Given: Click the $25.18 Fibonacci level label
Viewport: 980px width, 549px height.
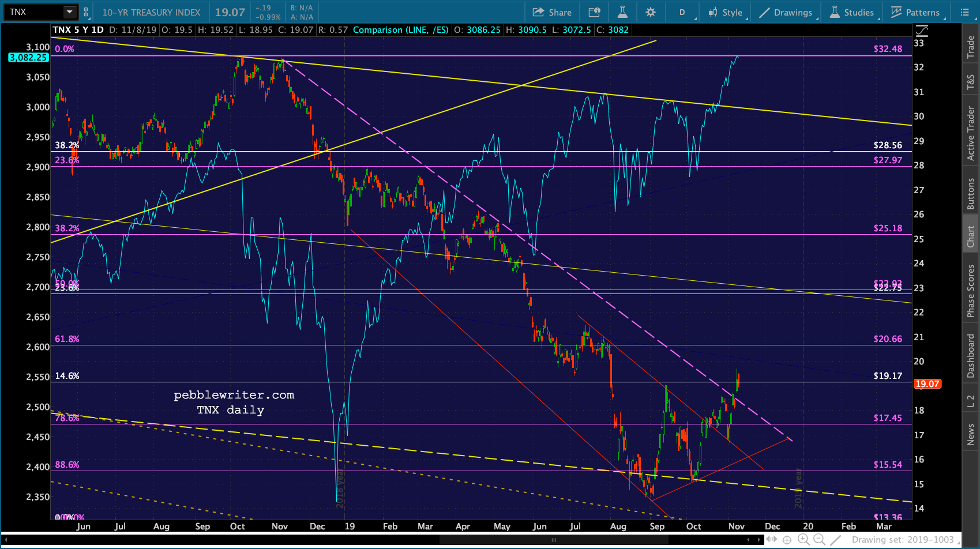Looking at the screenshot, I should (888, 228).
